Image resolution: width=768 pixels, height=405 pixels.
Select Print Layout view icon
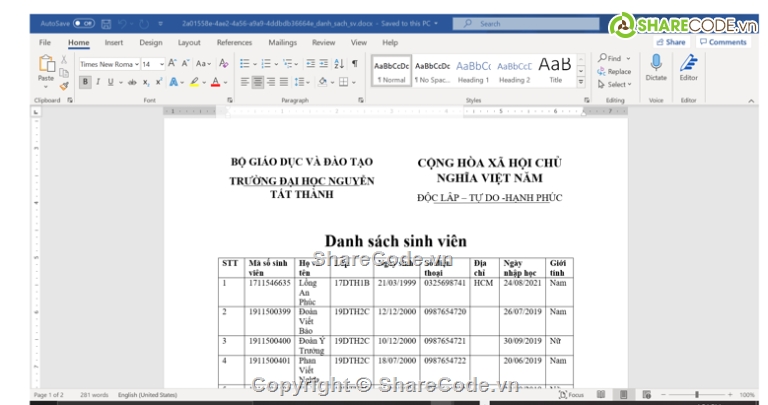tap(624, 395)
